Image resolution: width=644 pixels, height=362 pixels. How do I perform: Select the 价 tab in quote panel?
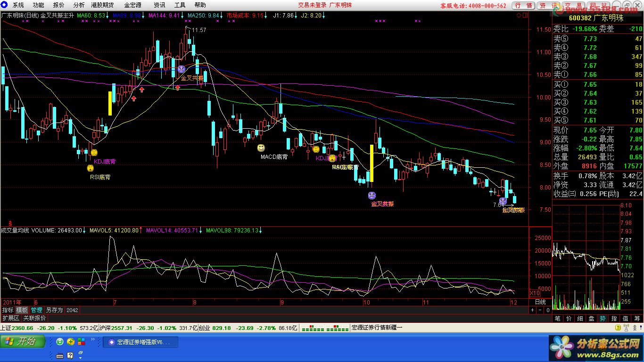click(569, 319)
